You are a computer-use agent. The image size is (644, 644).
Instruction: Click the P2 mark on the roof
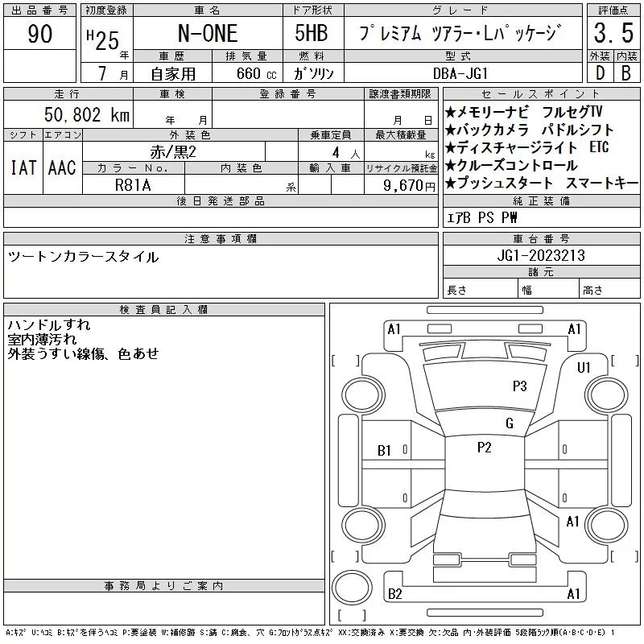485,448
